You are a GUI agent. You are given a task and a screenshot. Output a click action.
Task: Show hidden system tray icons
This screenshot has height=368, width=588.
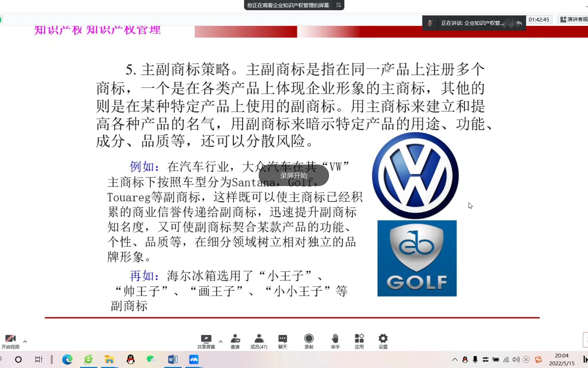point(455,359)
